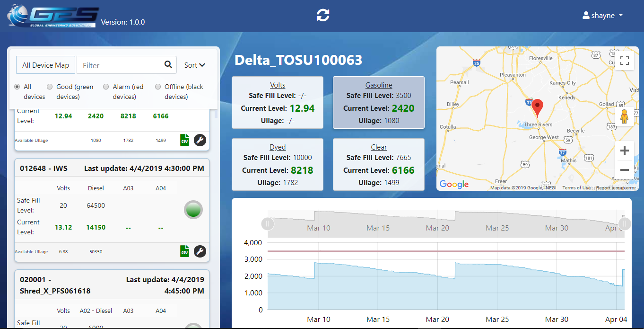Select the Alarm (red devices) radio option
This screenshot has width=644, height=329.
coord(106,87)
